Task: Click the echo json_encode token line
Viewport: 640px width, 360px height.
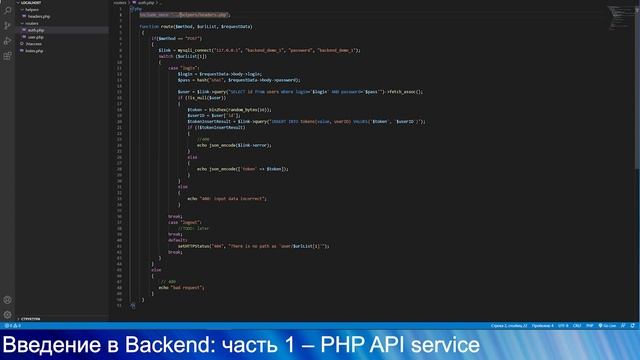Action: [242, 169]
